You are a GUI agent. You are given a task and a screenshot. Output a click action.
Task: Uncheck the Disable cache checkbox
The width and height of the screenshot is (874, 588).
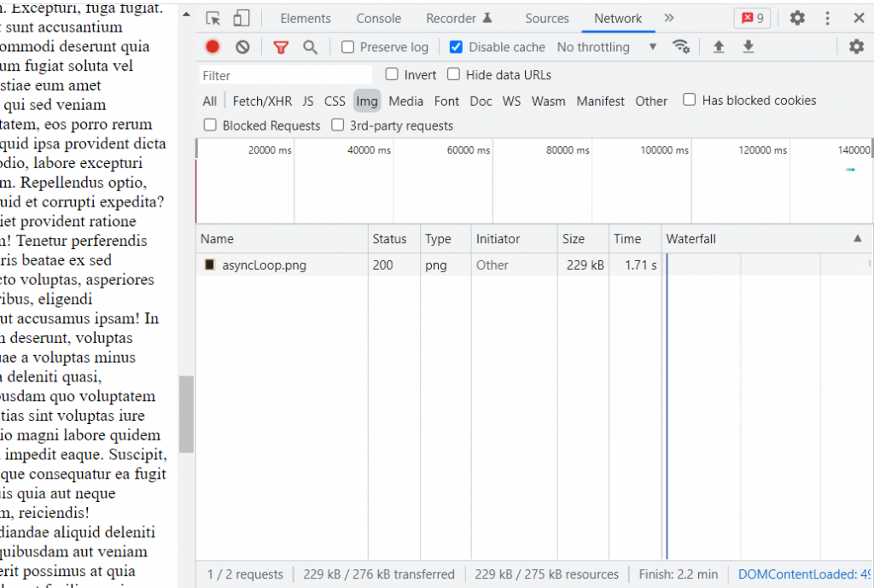[456, 47]
